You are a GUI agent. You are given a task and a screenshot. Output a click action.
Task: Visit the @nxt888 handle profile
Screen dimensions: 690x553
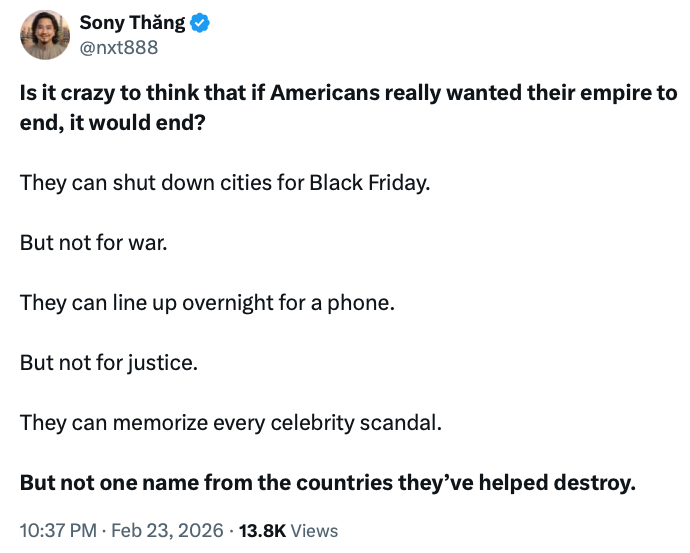[x=118, y=47]
